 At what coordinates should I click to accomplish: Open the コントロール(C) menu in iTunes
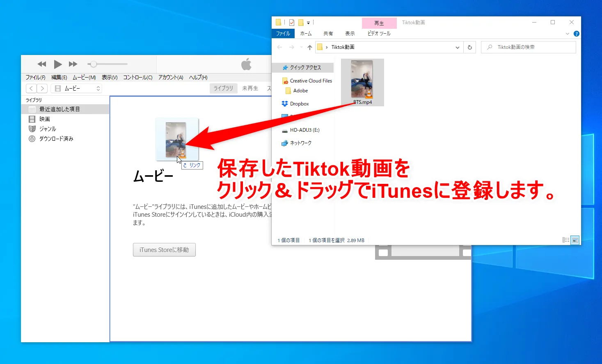point(138,77)
